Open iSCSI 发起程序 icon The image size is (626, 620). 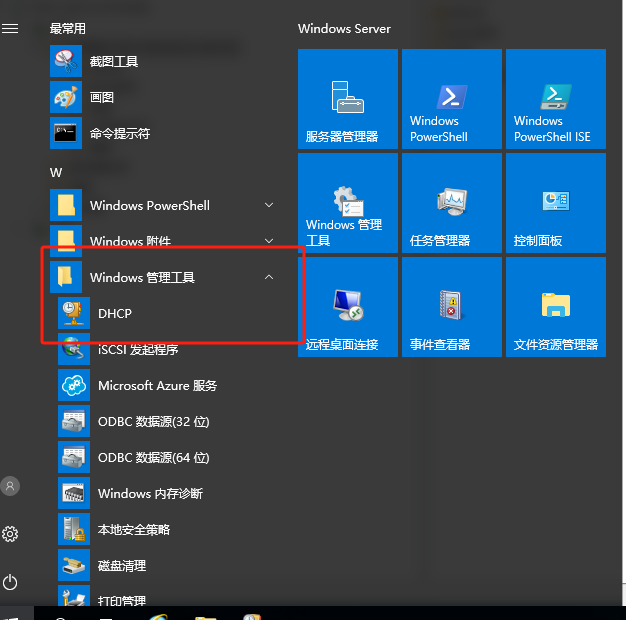(74, 349)
